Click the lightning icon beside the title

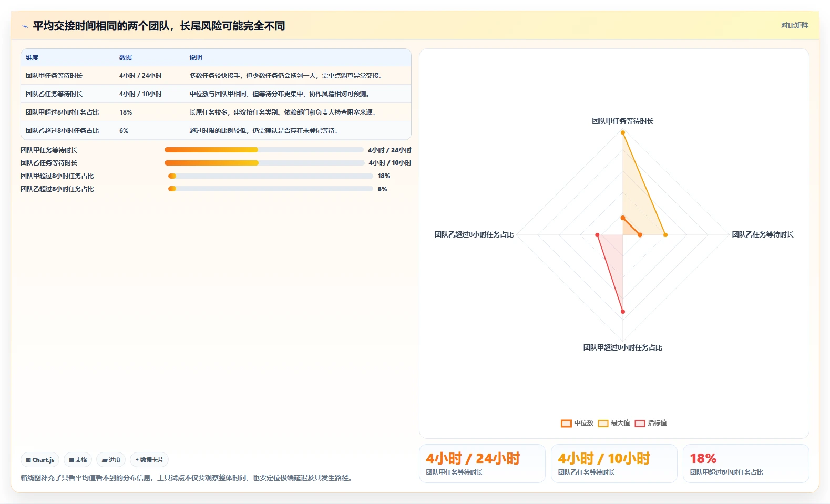25,26
